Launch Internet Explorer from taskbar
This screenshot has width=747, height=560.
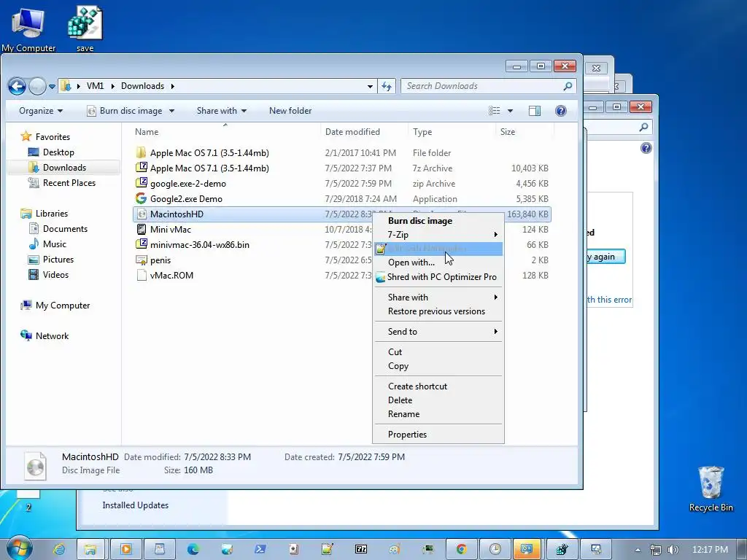[x=59, y=550]
